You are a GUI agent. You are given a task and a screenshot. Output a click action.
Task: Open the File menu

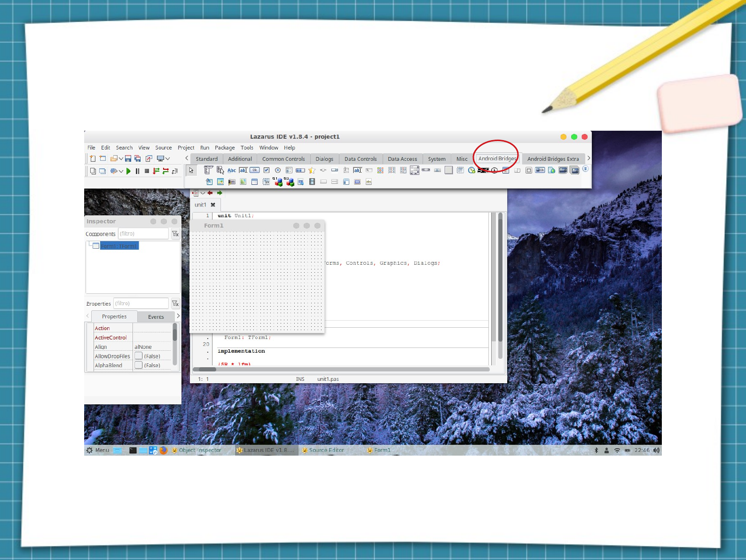[91, 148]
